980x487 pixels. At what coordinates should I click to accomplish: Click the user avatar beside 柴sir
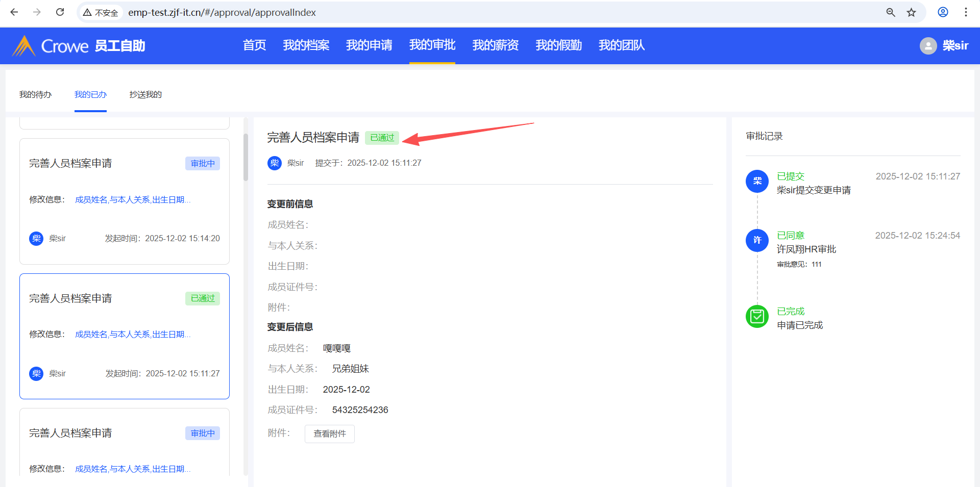click(x=928, y=46)
